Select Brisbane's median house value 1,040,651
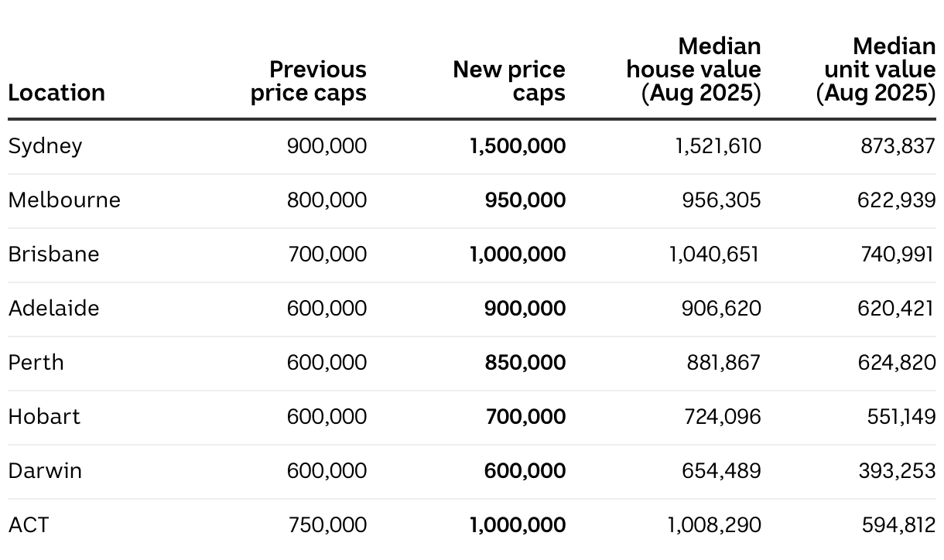944x560 pixels. pyautogui.click(x=714, y=254)
